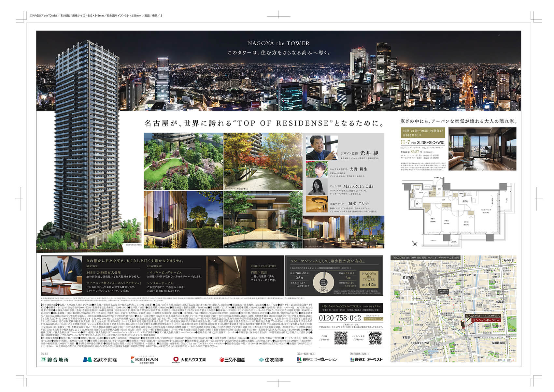This screenshot has width=554, height=392.
Task: Click the tagline このタワーは、住む方をさらなる高みへ導く。
Action: coord(279,52)
